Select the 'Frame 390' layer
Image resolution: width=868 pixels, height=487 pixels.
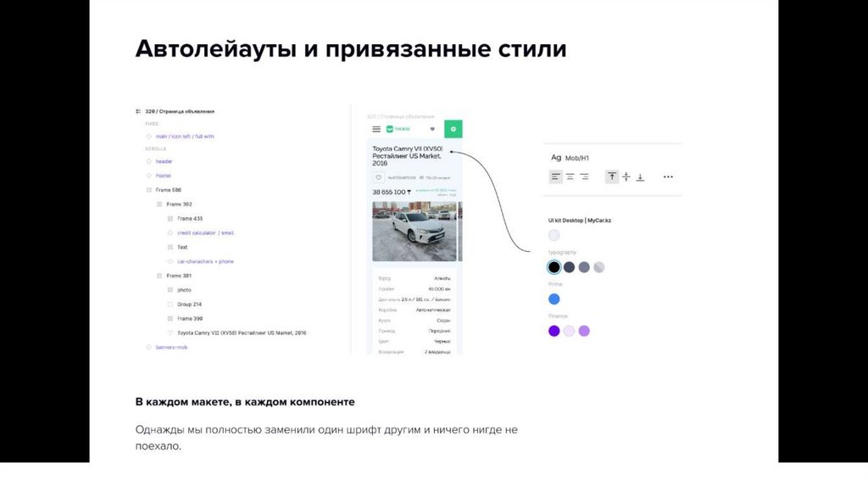(190, 318)
